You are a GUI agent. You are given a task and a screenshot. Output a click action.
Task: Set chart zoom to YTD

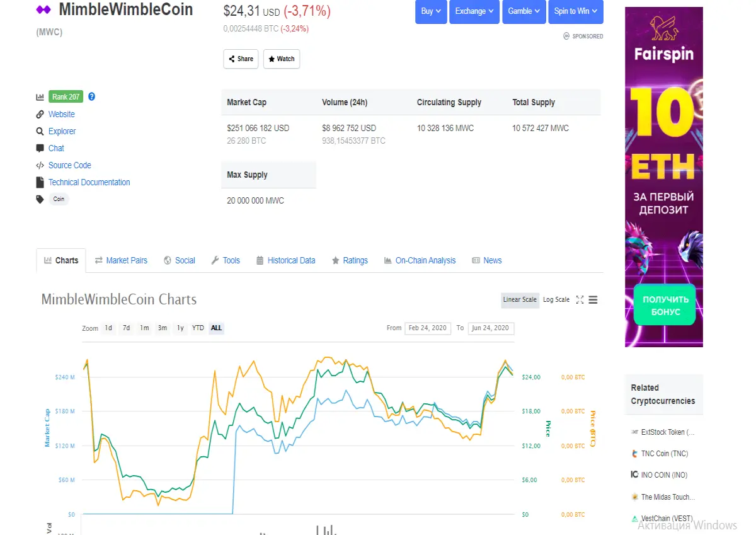coord(198,328)
